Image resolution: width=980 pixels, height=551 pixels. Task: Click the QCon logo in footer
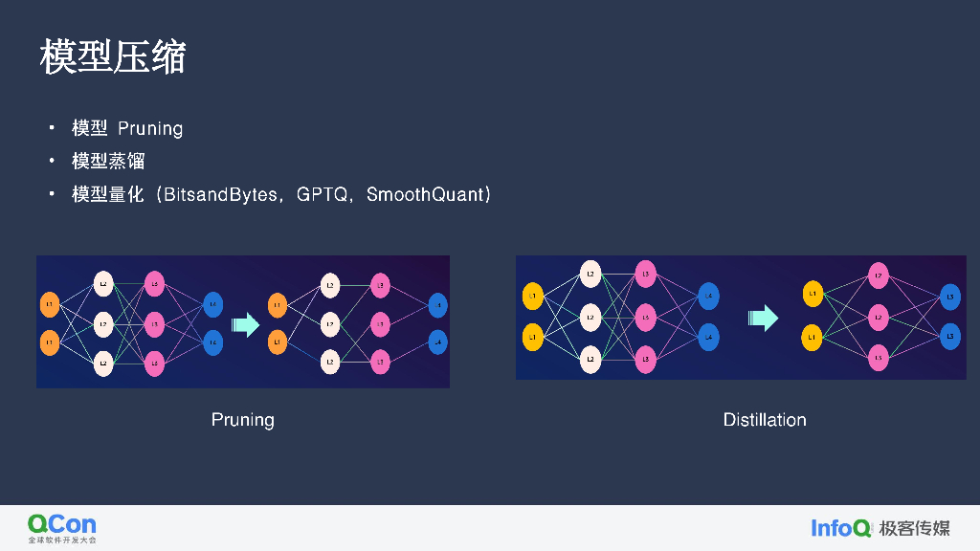pyautogui.click(x=61, y=523)
